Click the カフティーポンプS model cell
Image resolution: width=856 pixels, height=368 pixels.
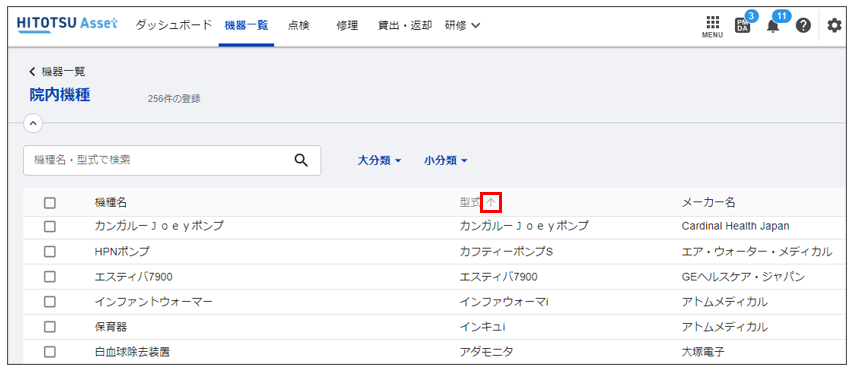(x=507, y=252)
